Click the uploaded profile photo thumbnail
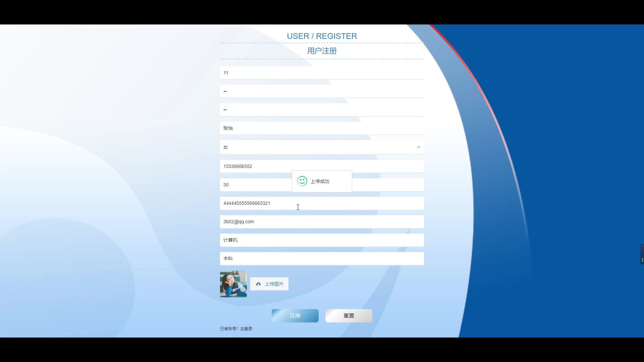 233,284
